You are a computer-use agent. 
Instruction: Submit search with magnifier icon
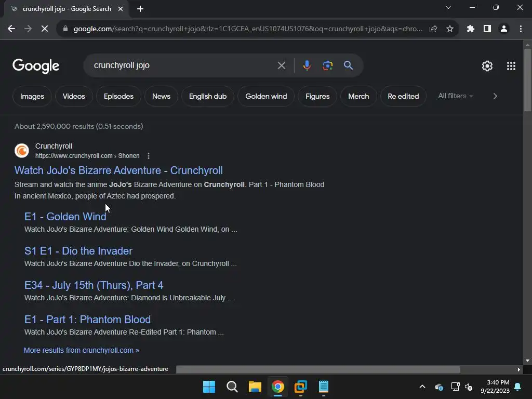point(348,65)
